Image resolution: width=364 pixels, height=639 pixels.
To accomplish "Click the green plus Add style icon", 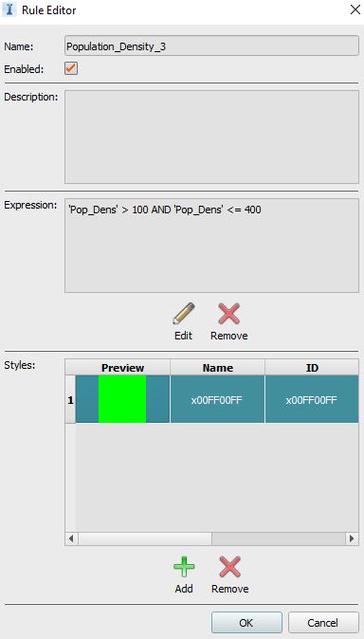I will (184, 567).
